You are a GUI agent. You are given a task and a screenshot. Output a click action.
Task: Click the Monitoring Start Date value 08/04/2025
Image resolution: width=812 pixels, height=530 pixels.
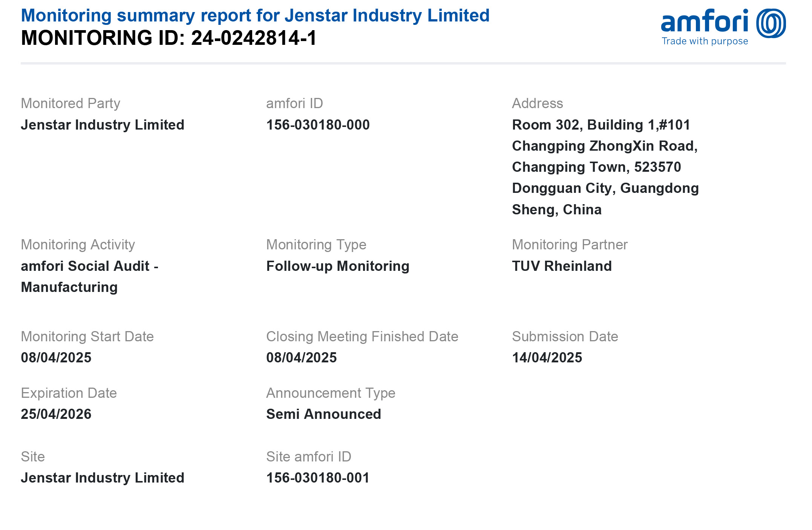(56, 357)
